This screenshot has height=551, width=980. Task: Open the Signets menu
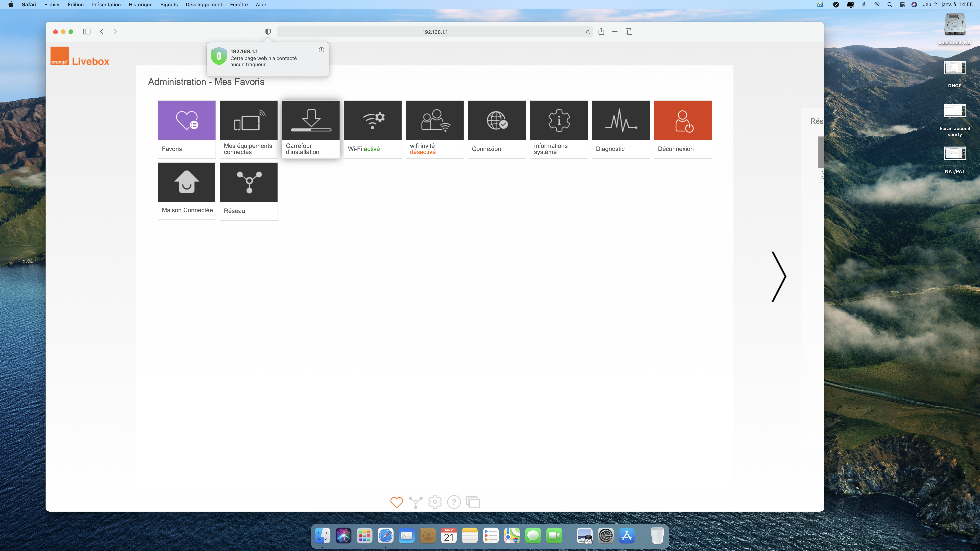[x=169, y=5]
